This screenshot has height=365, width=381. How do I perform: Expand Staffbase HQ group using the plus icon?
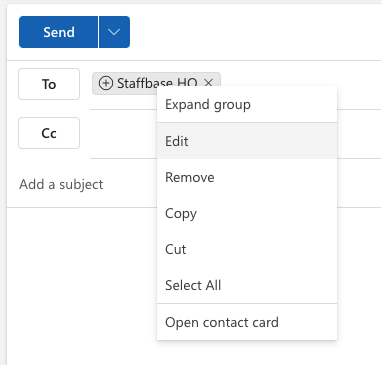[x=106, y=83]
